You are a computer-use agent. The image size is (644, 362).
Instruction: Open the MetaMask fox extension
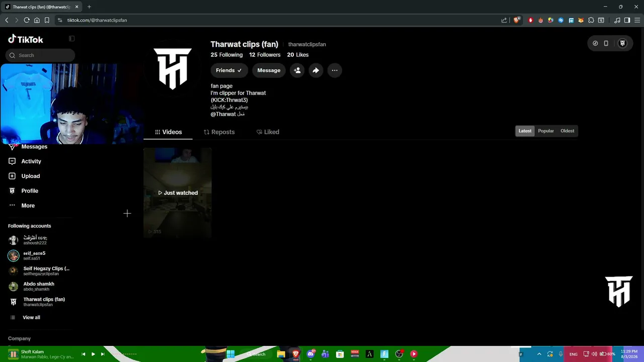point(581,20)
